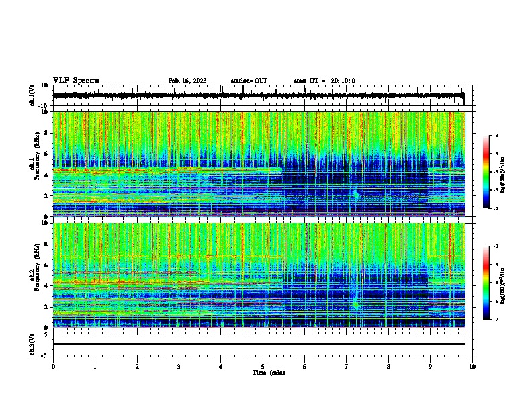Click the date text "Feb. 16, 2023"

click(x=187, y=81)
